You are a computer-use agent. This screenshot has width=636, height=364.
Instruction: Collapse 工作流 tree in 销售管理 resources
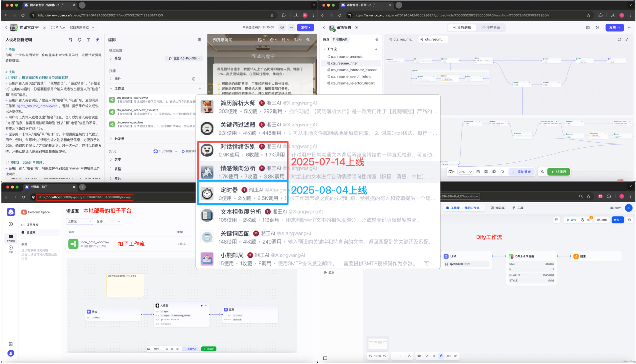click(325, 49)
